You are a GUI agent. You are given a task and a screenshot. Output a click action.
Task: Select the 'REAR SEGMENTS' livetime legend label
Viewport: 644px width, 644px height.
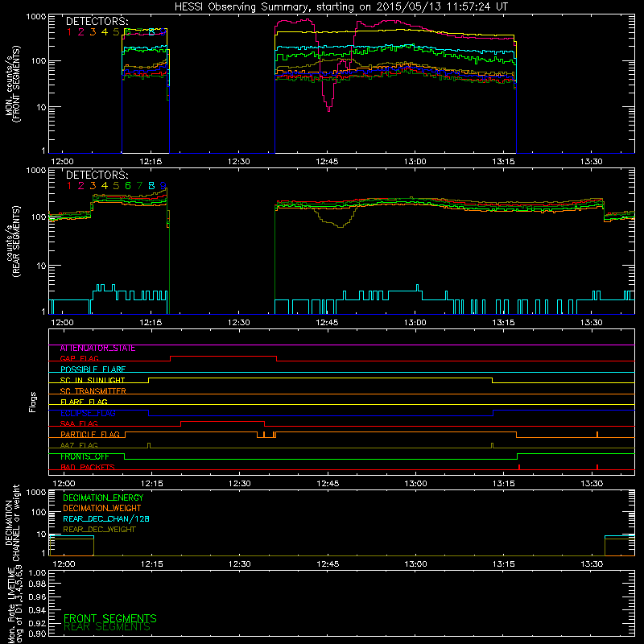tap(107, 627)
